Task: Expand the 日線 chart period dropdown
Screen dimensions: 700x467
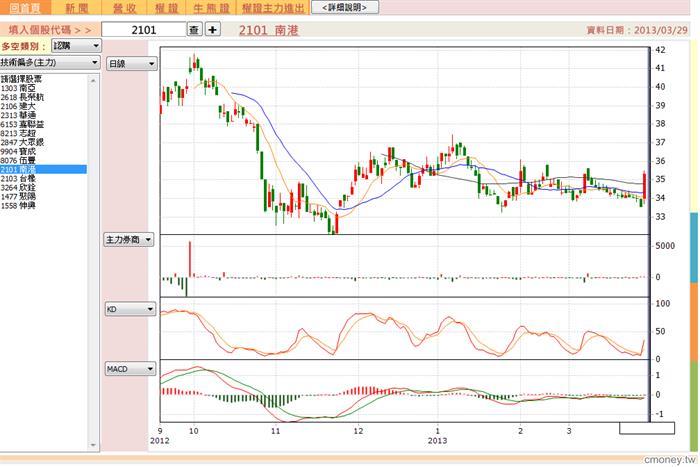Action: coord(131,64)
